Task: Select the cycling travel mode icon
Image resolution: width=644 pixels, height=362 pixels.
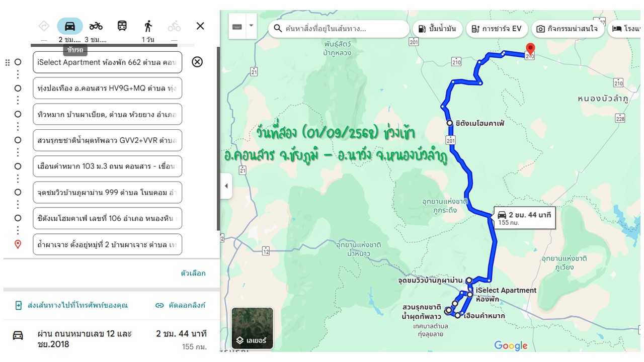Action: click(174, 26)
